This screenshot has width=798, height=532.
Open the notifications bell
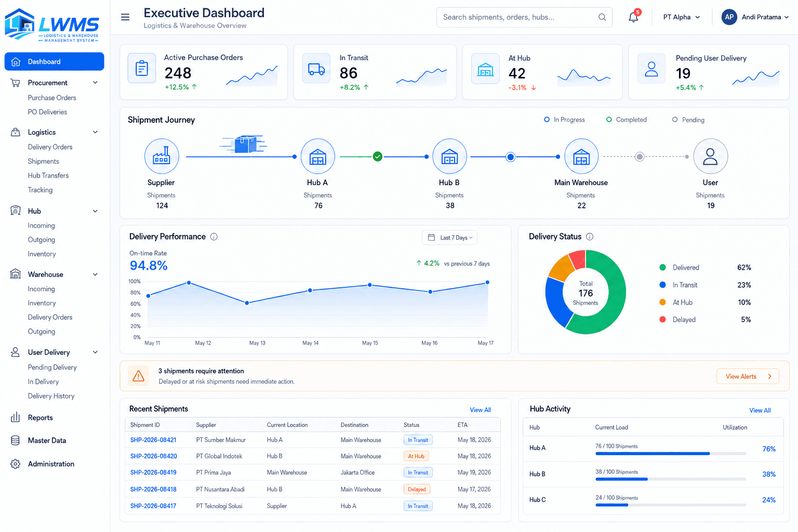tap(633, 17)
